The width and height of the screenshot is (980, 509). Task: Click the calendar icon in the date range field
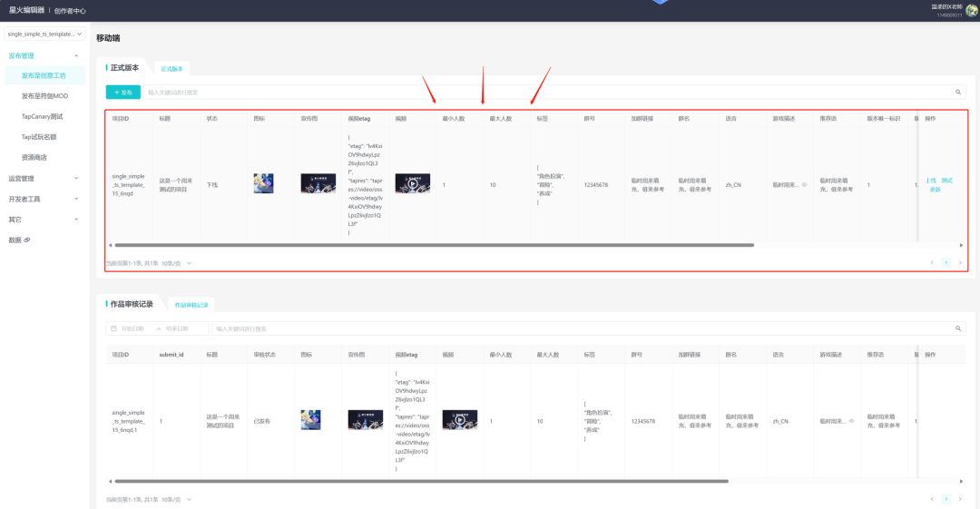[x=113, y=328]
